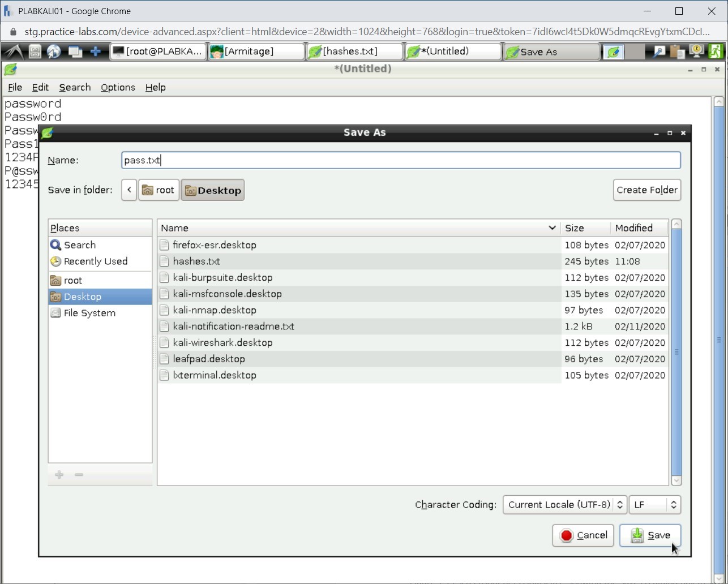Open the magnifier tool in the top toolbar
The width and height of the screenshot is (728, 584).
[658, 51]
